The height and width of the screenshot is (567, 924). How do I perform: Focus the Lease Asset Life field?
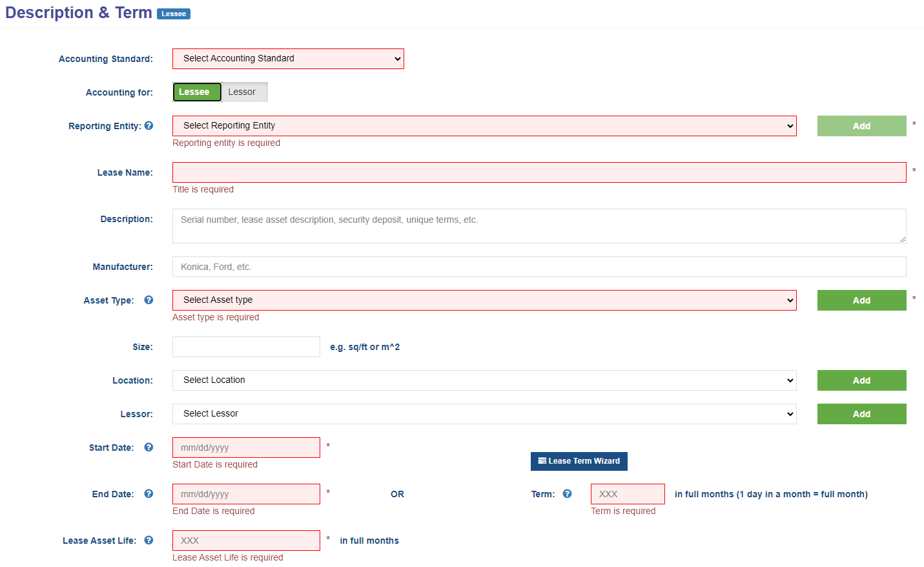point(246,541)
